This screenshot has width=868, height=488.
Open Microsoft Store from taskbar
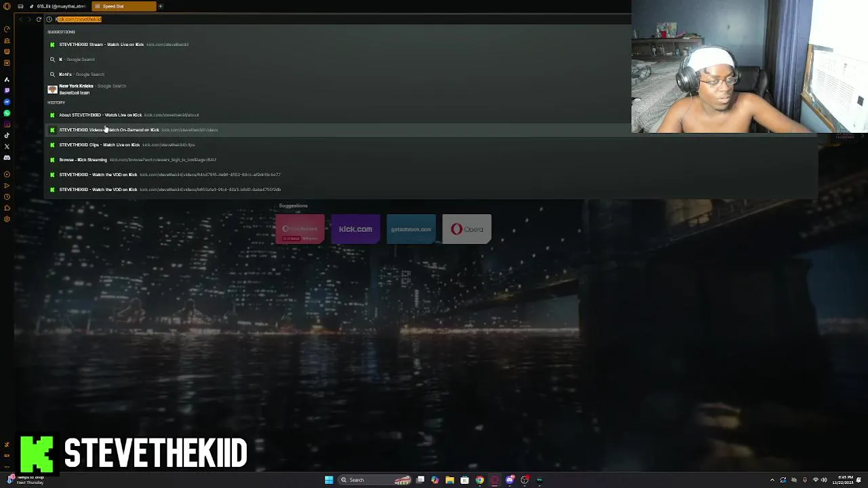pyautogui.click(x=465, y=480)
